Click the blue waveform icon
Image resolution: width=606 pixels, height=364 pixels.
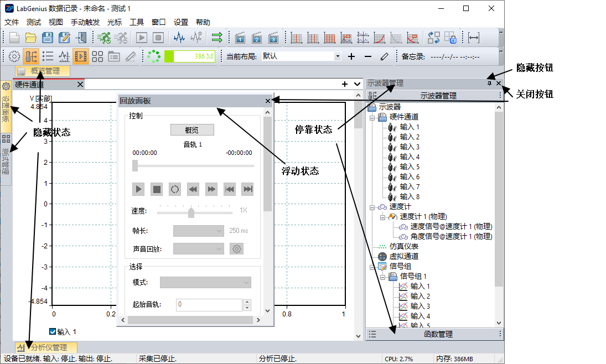click(179, 38)
